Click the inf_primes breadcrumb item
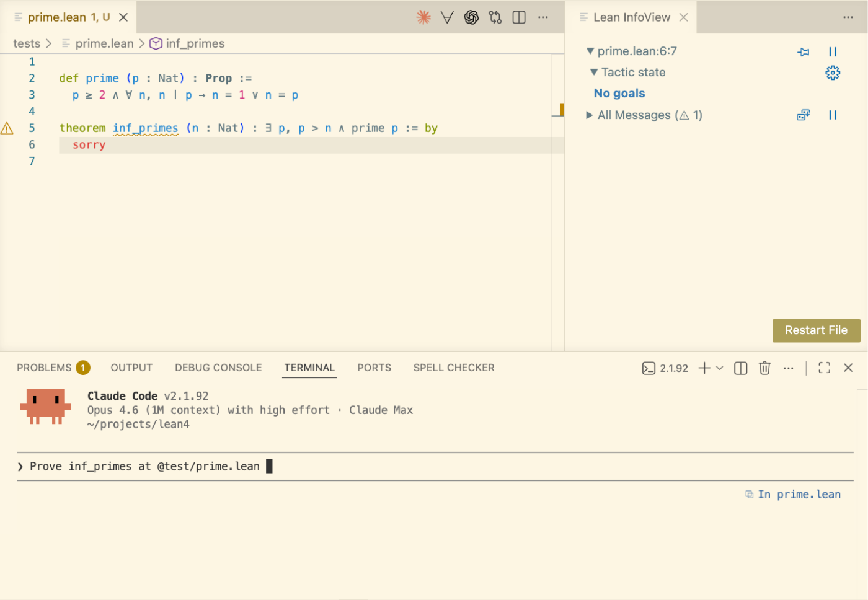This screenshot has height=600, width=868. tap(195, 43)
